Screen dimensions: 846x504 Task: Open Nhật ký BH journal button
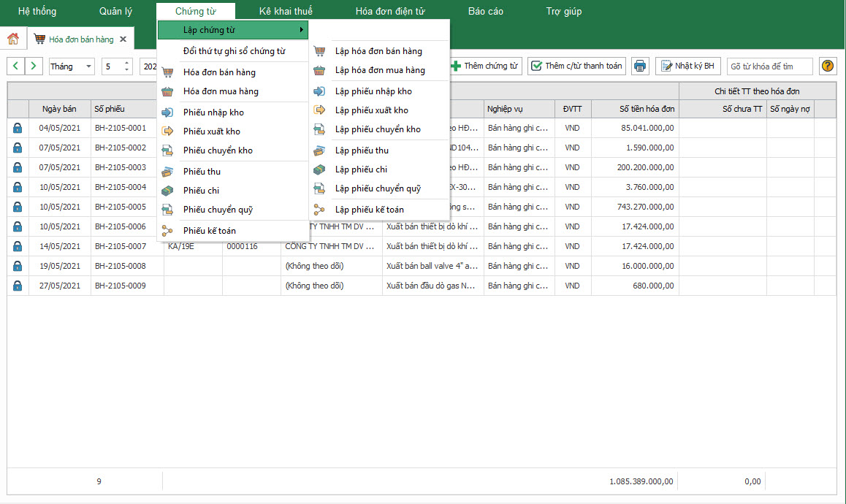tap(688, 66)
